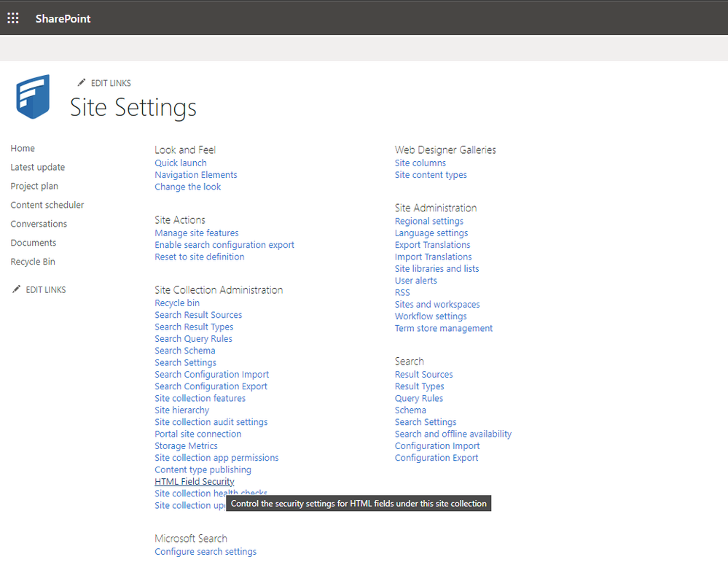The height and width of the screenshot is (573, 728).
Task: Open Project plan in left navigation
Action: (x=34, y=186)
